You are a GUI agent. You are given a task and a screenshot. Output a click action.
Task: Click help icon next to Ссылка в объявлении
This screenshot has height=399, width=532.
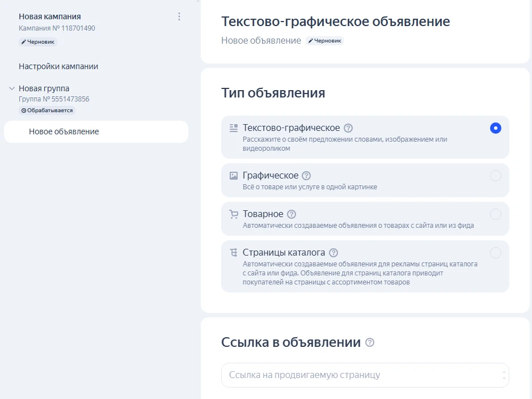coord(370,342)
